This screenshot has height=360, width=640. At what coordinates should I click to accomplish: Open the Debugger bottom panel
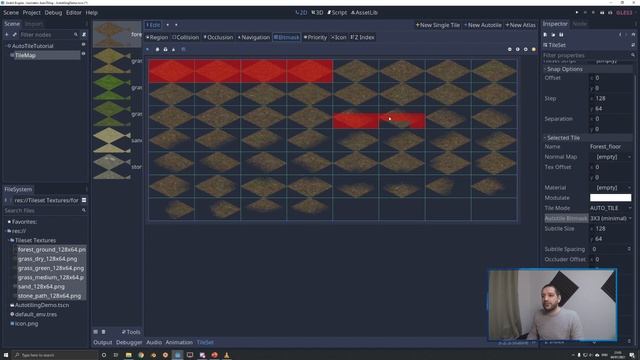pos(129,342)
